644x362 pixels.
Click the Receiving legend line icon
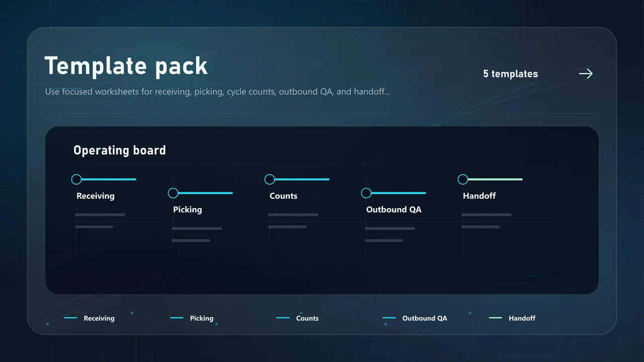click(70, 318)
